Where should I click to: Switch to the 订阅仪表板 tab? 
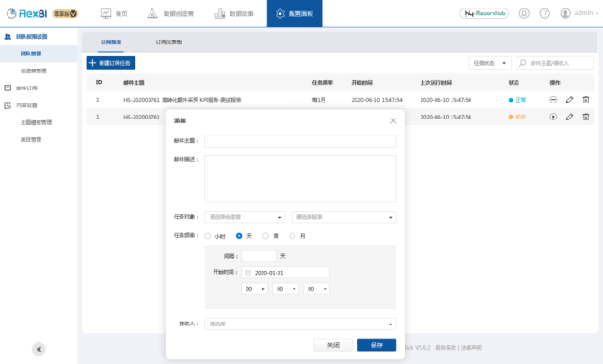[168, 42]
